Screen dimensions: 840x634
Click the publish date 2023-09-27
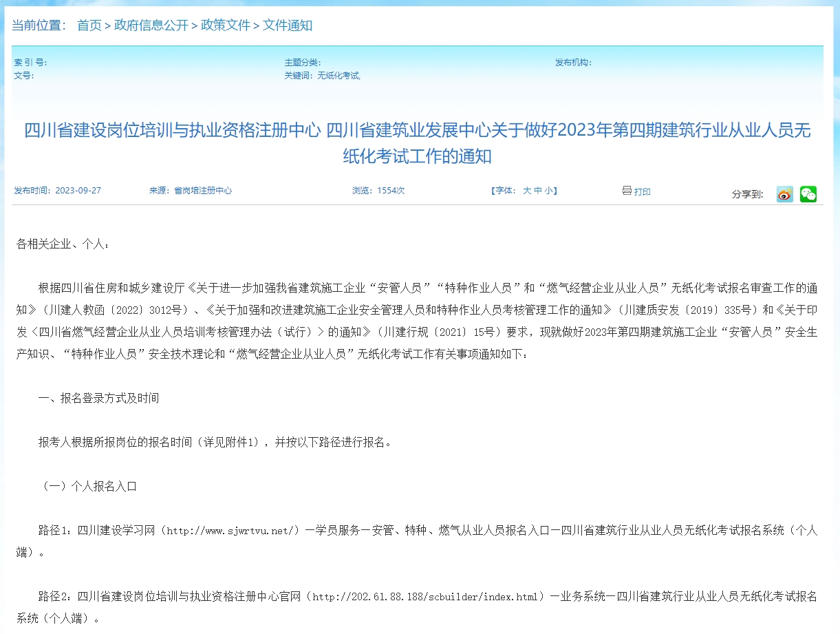point(79,191)
